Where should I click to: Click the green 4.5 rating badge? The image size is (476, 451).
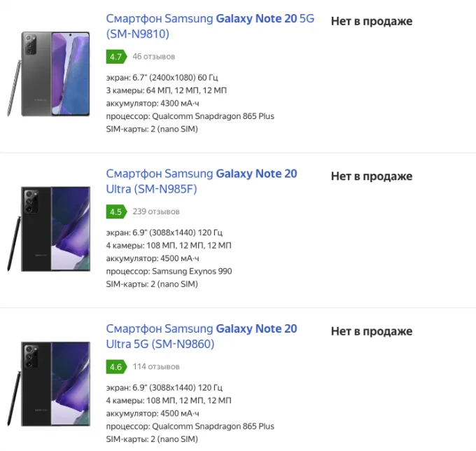[116, 211]
